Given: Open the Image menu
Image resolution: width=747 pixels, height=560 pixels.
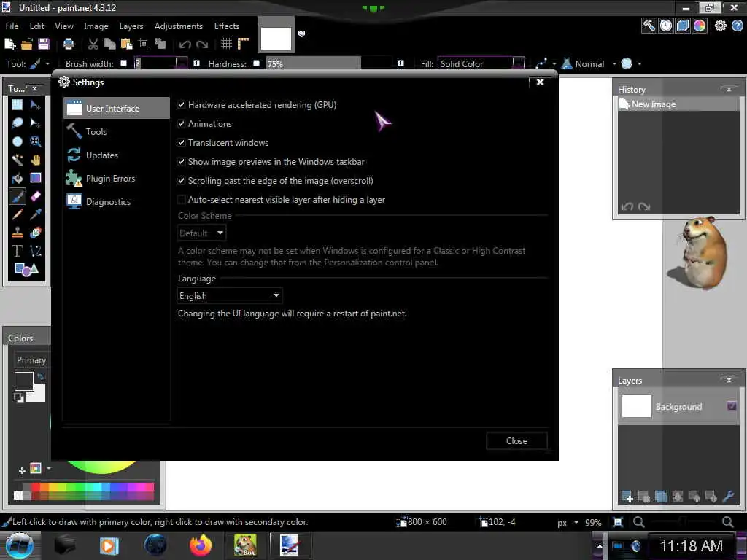Looking at the screenshot, I should pos(96,26).
